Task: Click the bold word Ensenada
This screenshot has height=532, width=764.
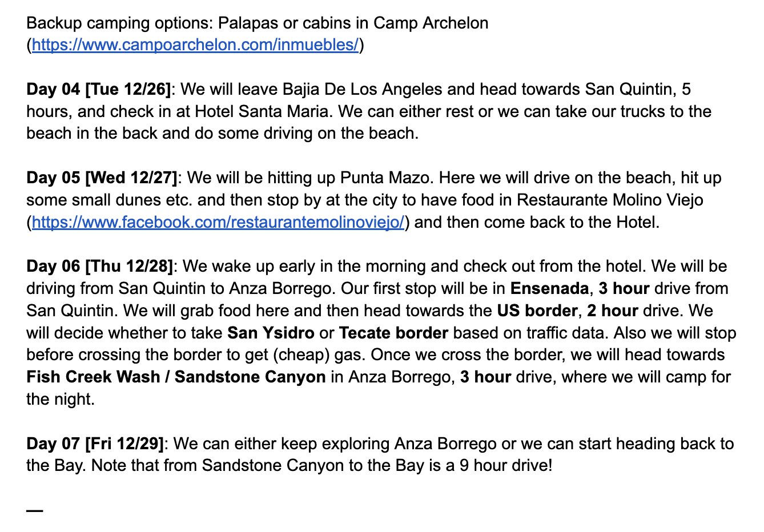Action: click(x=549, y=289)
